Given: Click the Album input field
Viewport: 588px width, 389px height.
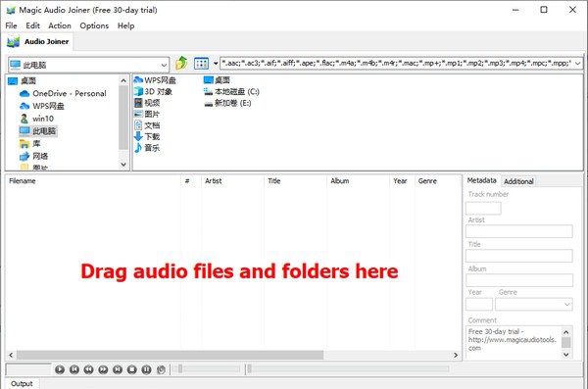Looking at the screenshot, I should 519,280.
